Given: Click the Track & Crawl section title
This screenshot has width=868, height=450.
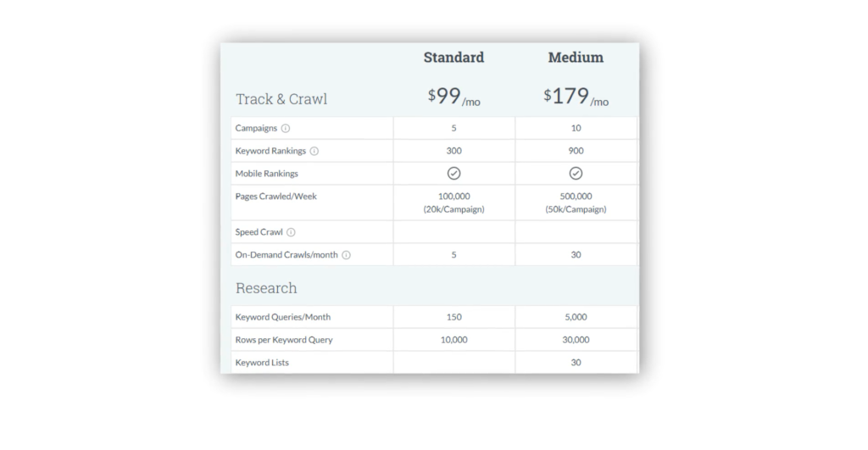Looking at the screenshot, I should click(281, 99).
